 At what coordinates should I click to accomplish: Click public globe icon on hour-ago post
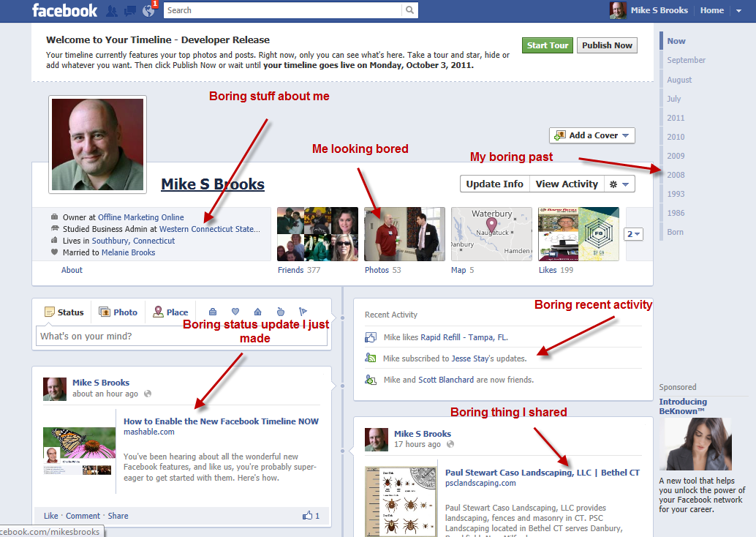[148, 394]
